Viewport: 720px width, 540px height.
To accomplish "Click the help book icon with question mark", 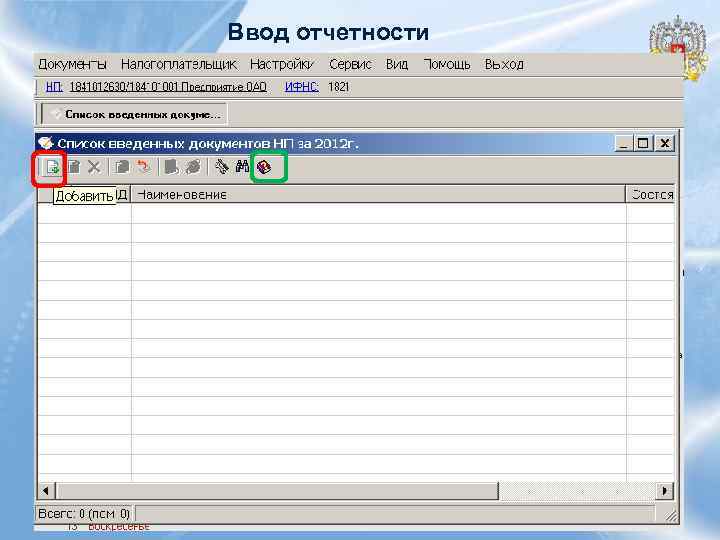I will point(264,167).
